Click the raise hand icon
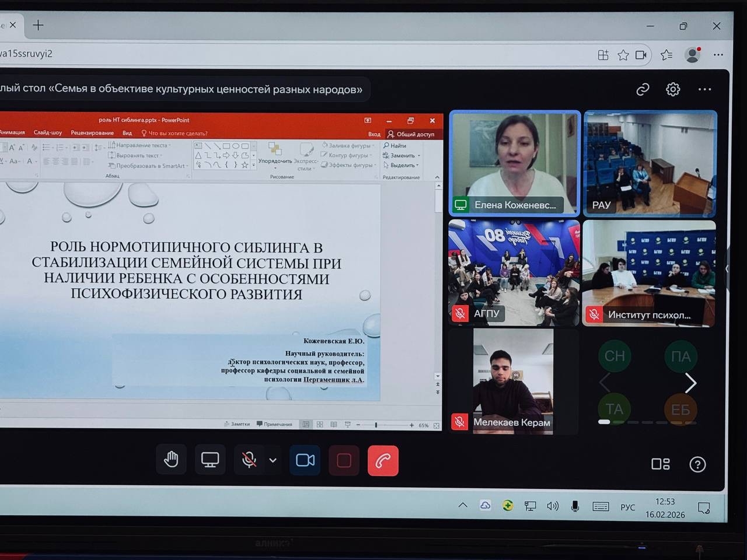This screenshot has width=747, height=560. click(171, 460)
